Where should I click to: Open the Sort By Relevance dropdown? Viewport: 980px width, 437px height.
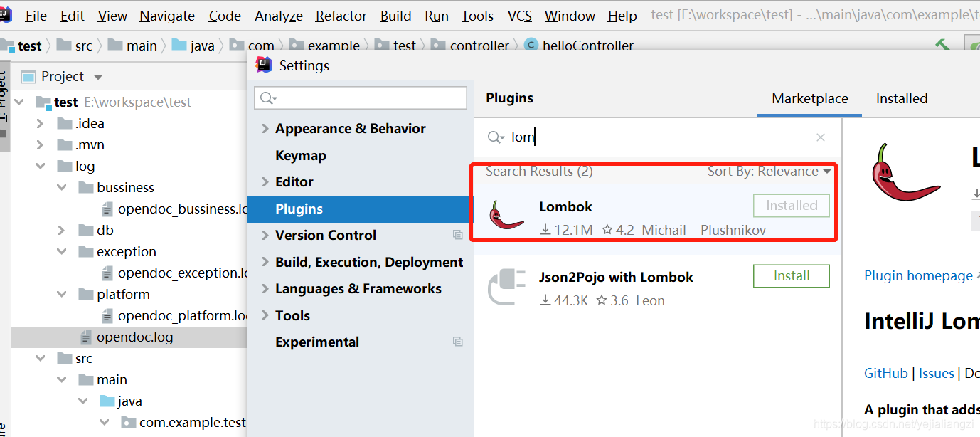coord(769,172)
